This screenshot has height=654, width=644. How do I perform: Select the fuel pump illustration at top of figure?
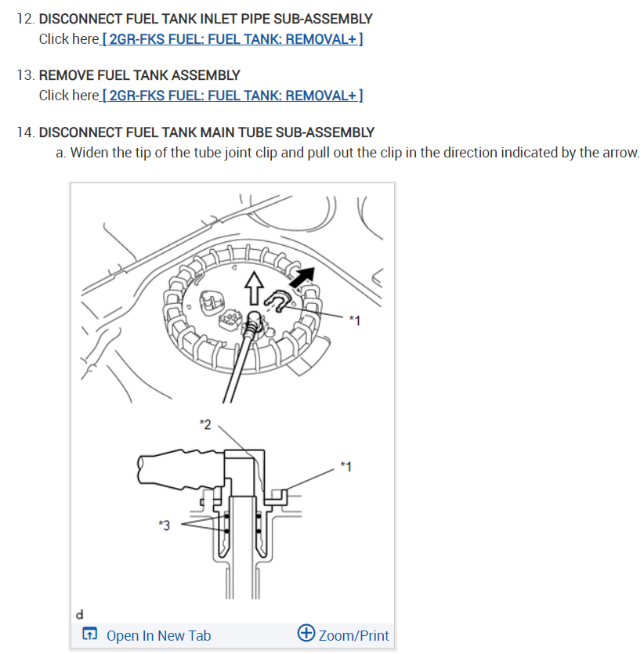tap(232, 298)
